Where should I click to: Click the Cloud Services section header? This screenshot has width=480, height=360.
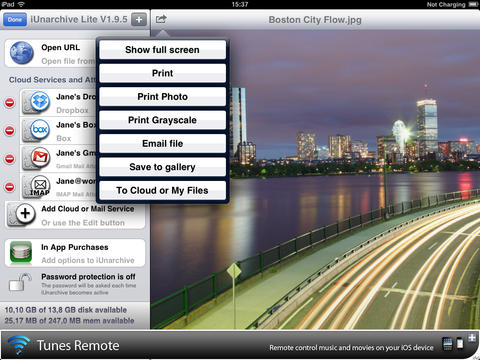52,80
